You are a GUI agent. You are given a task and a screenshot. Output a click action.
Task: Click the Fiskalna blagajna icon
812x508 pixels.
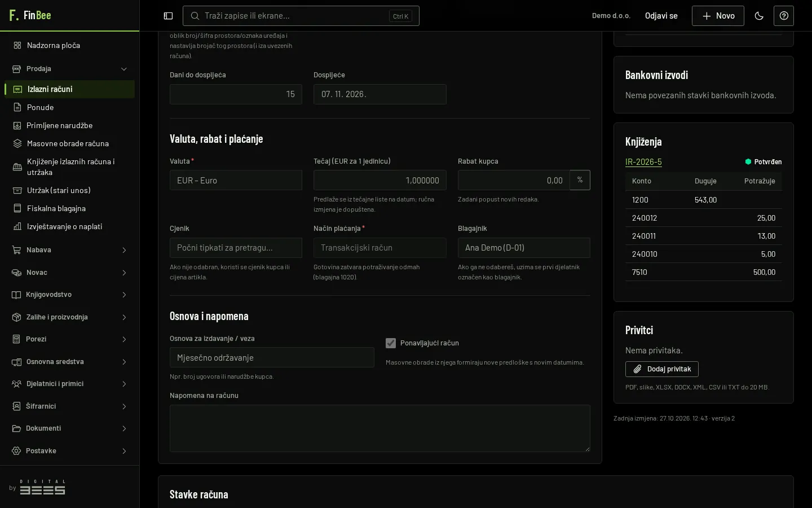coord(17,208)
